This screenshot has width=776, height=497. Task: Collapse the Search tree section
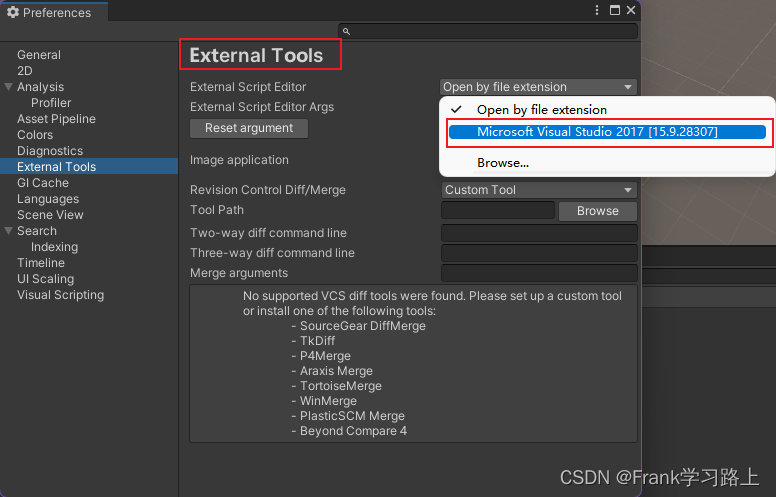point(8,231)
